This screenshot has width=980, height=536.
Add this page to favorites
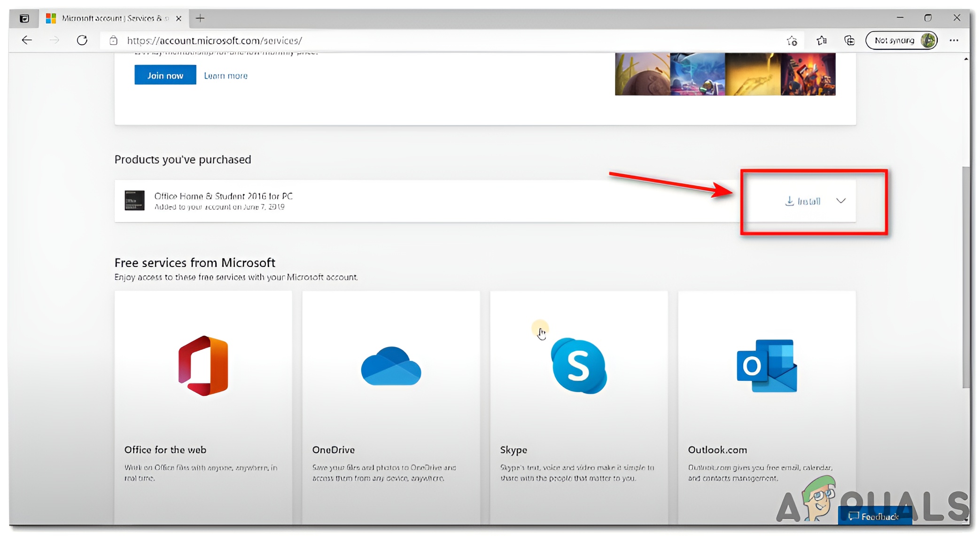point(792,41)
